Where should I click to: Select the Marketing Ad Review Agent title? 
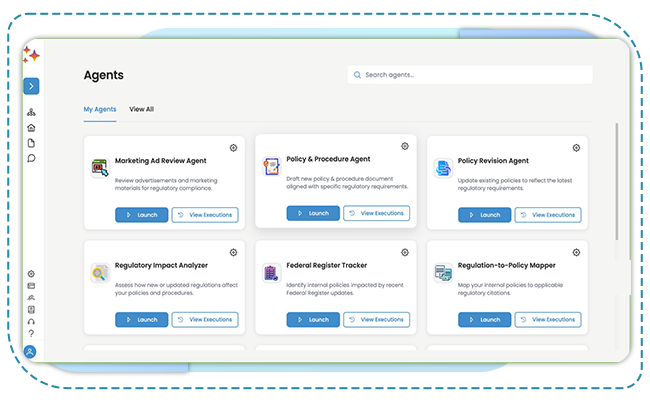coord(160,161)
